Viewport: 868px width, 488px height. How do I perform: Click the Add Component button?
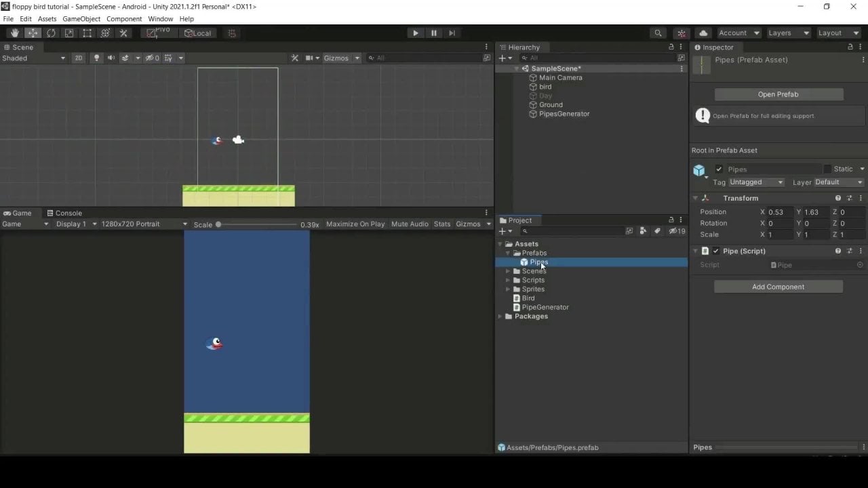(x=777, y=287)
